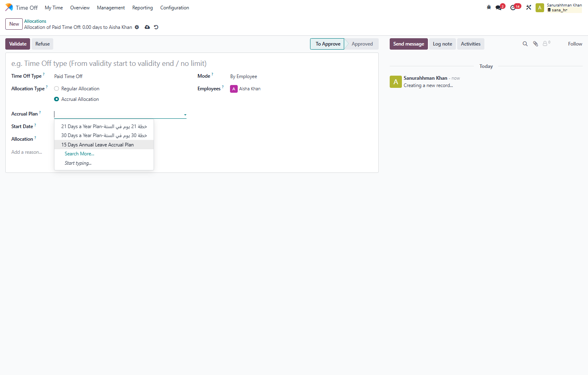Select the Regular Allocation radio button
This screenshot has width=588, height=375.
point(56,89)
